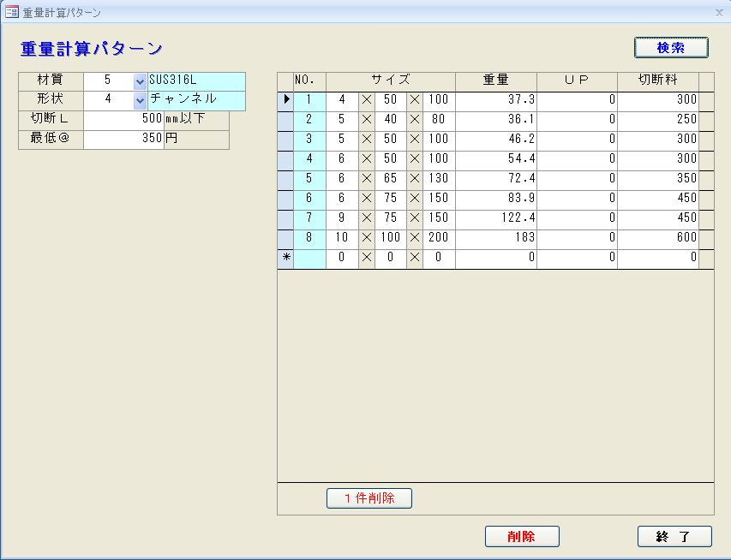731x560 pixels.
Task: Expand the 形状 shape dropdown arrow
Action: (x=141, y=100)
